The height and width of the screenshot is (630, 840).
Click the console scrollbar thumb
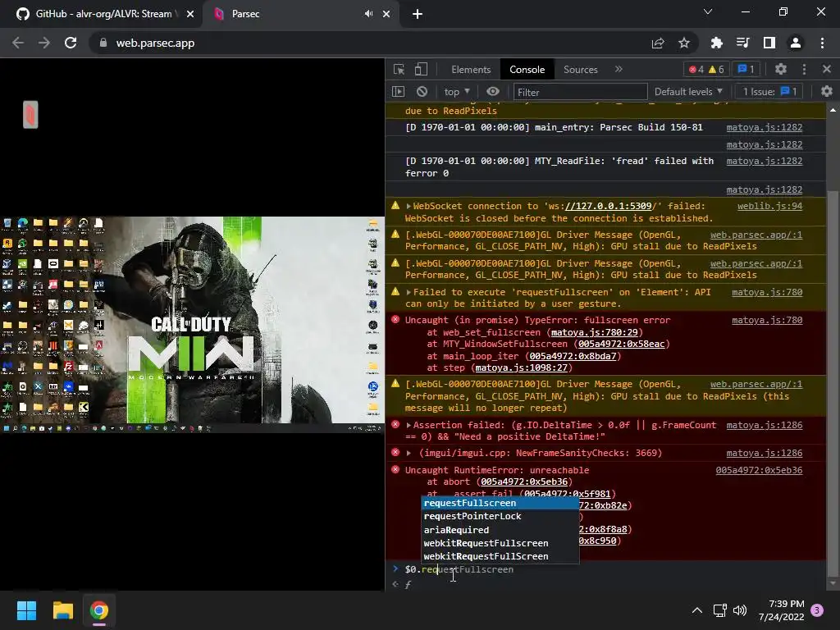click(833, 384)
